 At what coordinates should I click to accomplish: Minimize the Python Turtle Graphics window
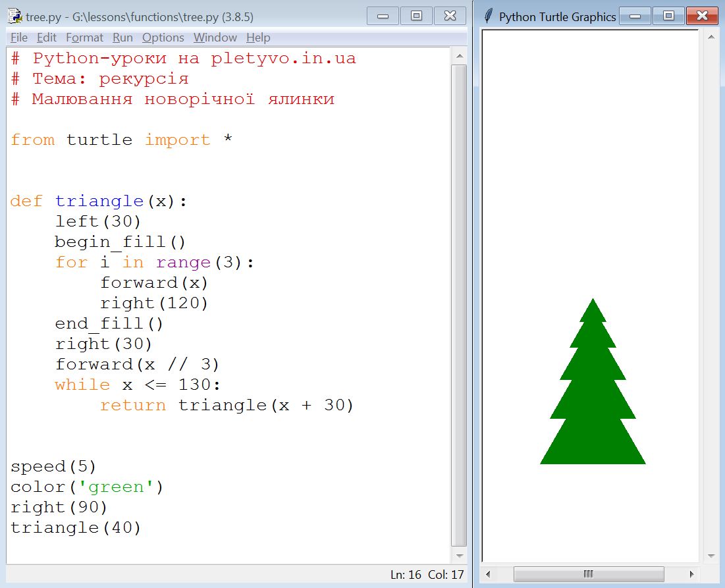(635, 16)
